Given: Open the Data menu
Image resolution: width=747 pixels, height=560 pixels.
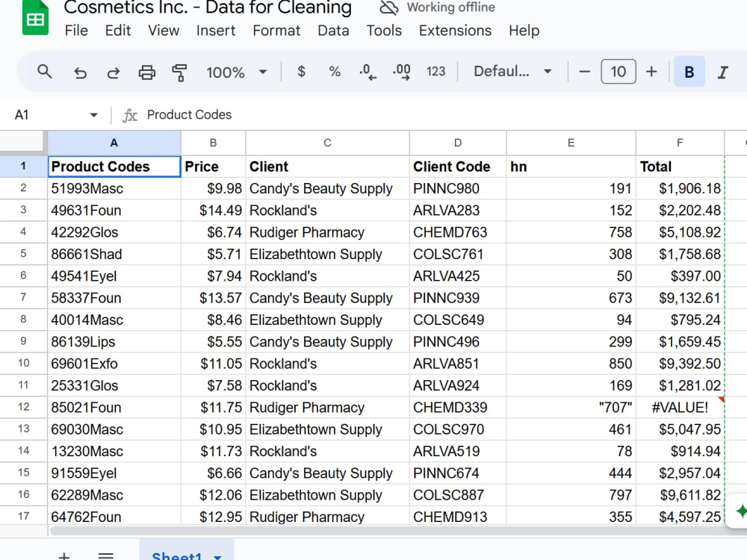Looking at the screenshot, I should coord(333,31).
